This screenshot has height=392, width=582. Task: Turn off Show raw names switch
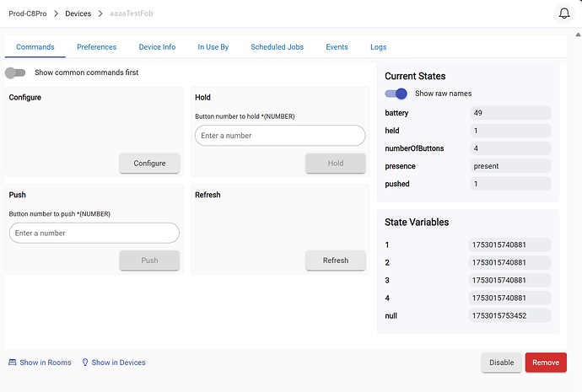(396, 94)
